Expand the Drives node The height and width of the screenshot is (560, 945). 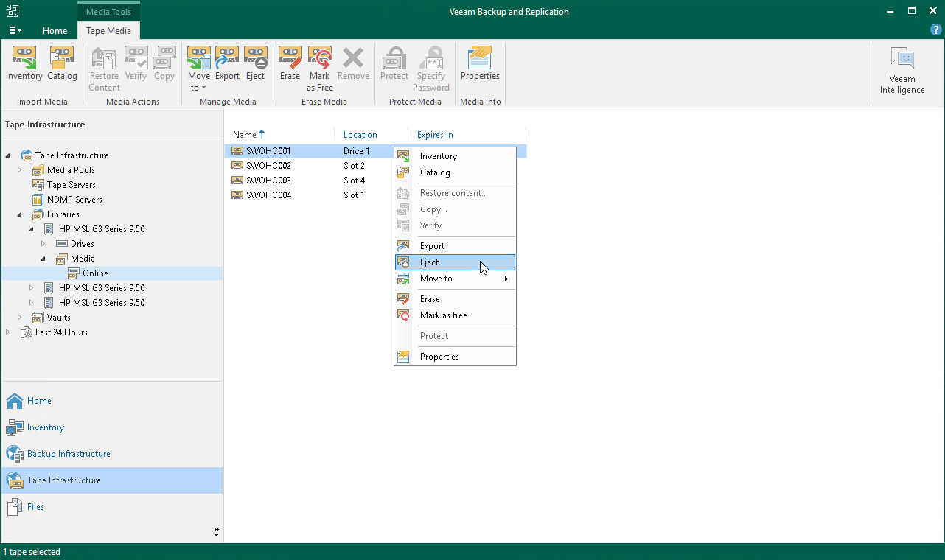click(x=43, y=244)
